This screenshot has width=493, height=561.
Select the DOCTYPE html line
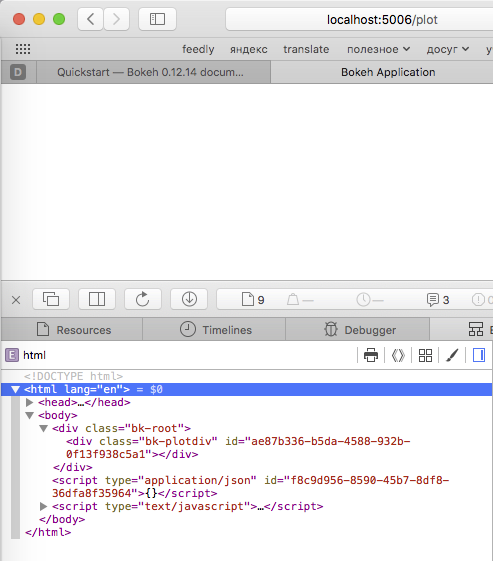tap(73, 376)
